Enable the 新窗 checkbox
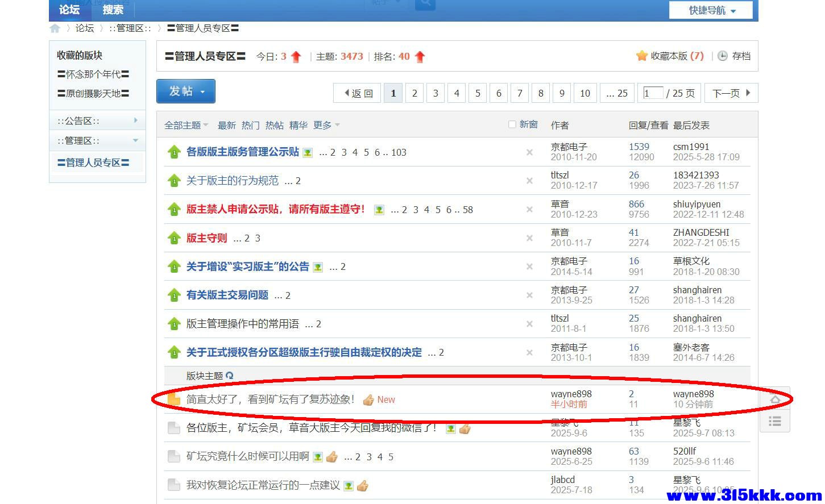Viewport: 825px width, 504px height. pyautogui.click(x=512, y=124)
